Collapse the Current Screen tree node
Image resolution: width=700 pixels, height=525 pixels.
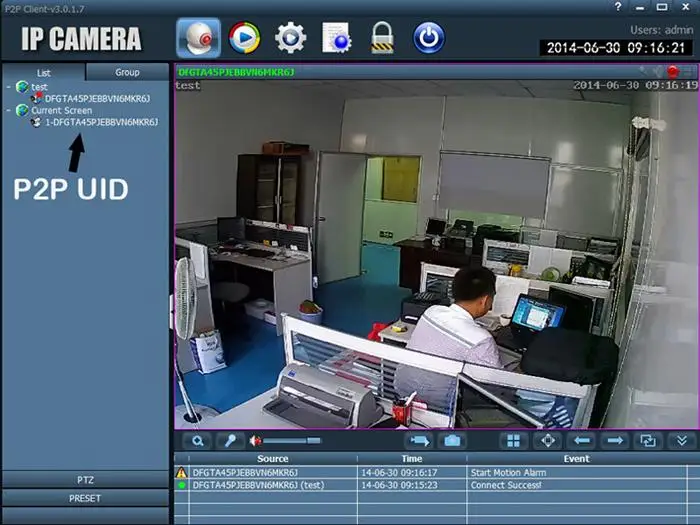point(9,110)
